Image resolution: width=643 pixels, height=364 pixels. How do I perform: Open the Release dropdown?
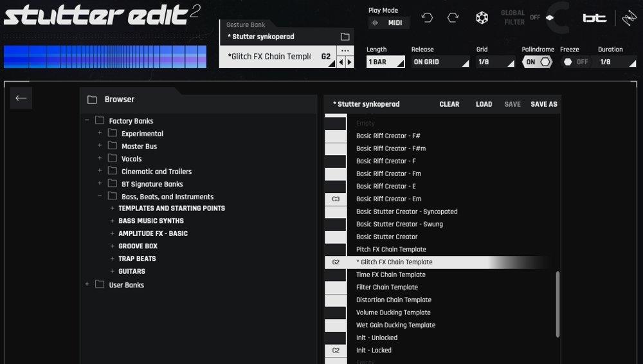440,62
